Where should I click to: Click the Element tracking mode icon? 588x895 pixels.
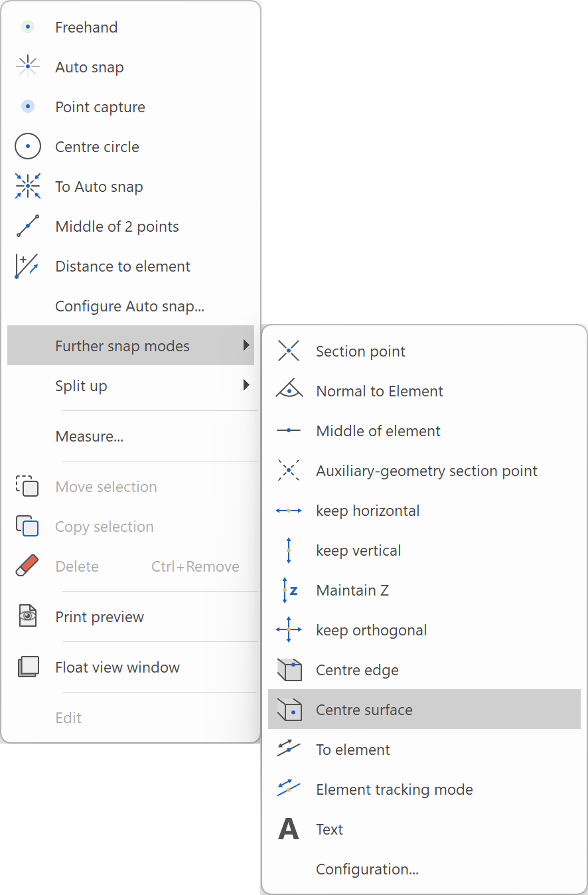[289, 789]
